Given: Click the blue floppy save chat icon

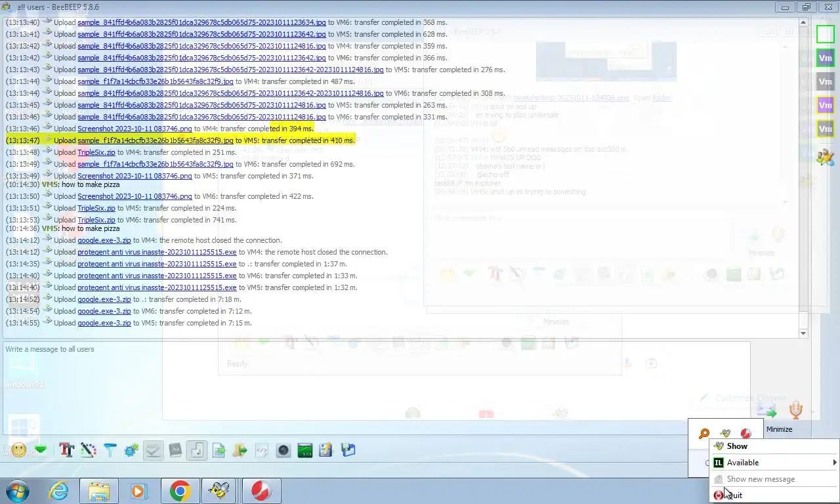Looking at the screenshot, I should (348, 450).
